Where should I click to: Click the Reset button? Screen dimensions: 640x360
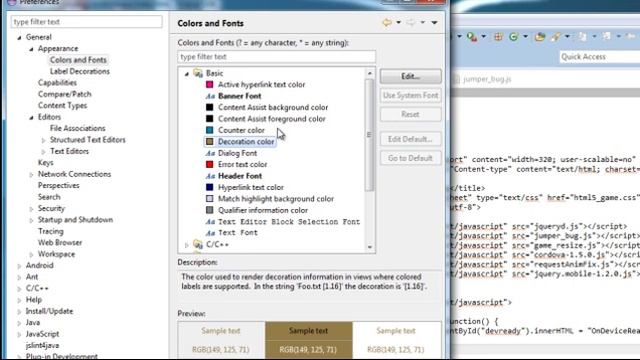coord(411,114)
